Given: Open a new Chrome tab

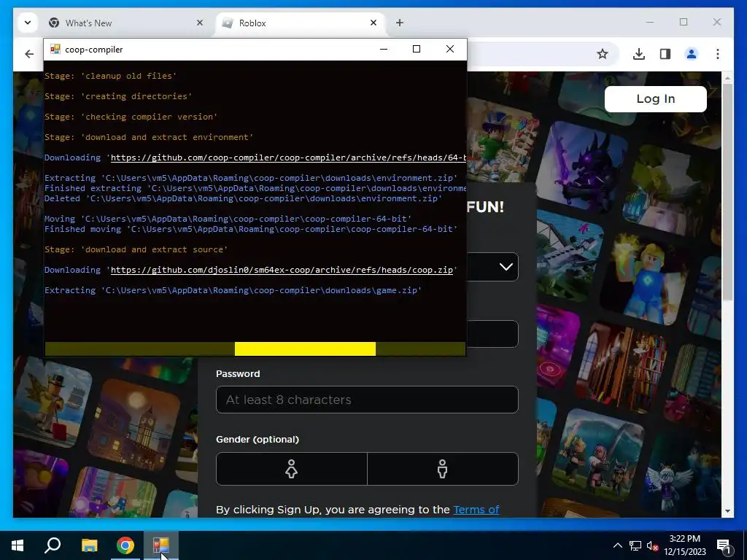Looking at the screenshot, I should [x=400, y=23].
